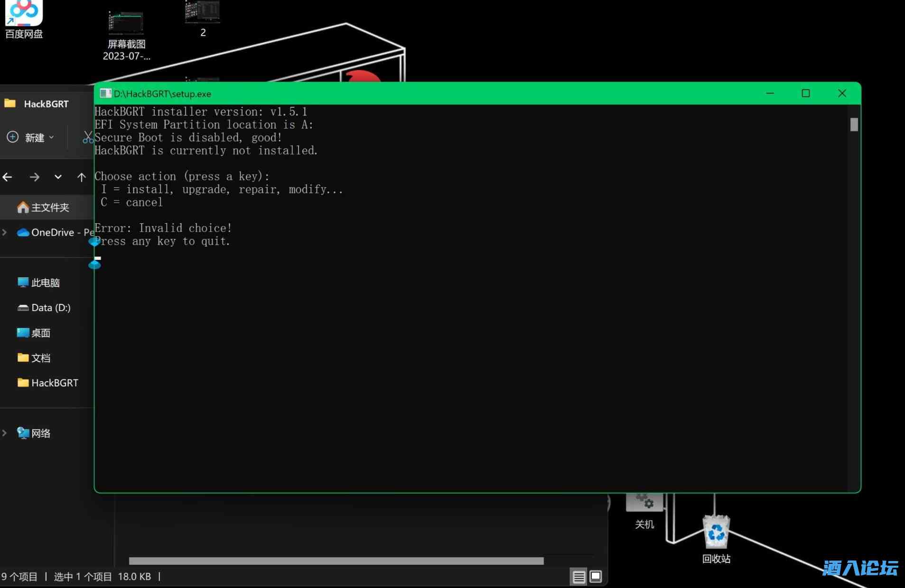The width and height of the screenshot is (905, 588).
Task: Expand the 网络 network tree node
Action: coord(5,433)
